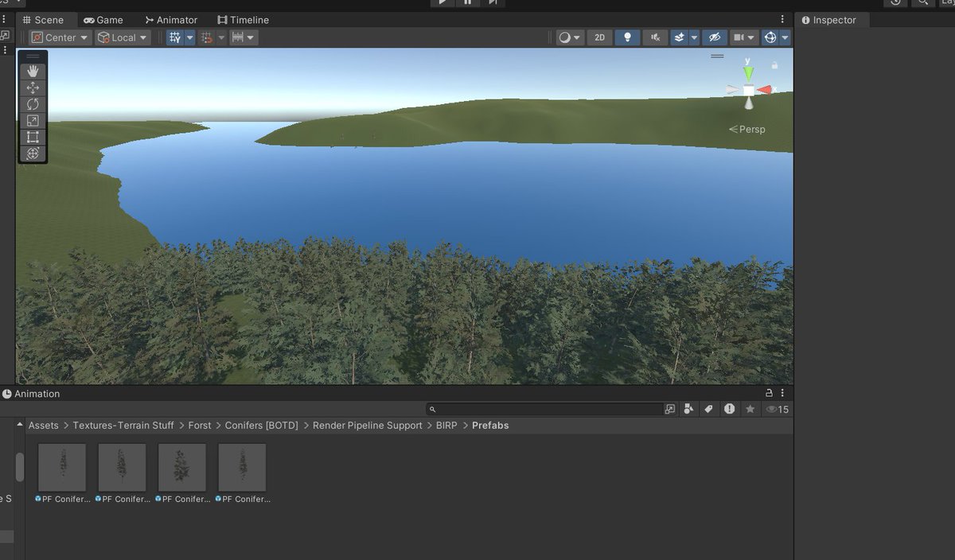Open the Center pivot dropdown
Screen dimensions: 955x560
point(60,37)
